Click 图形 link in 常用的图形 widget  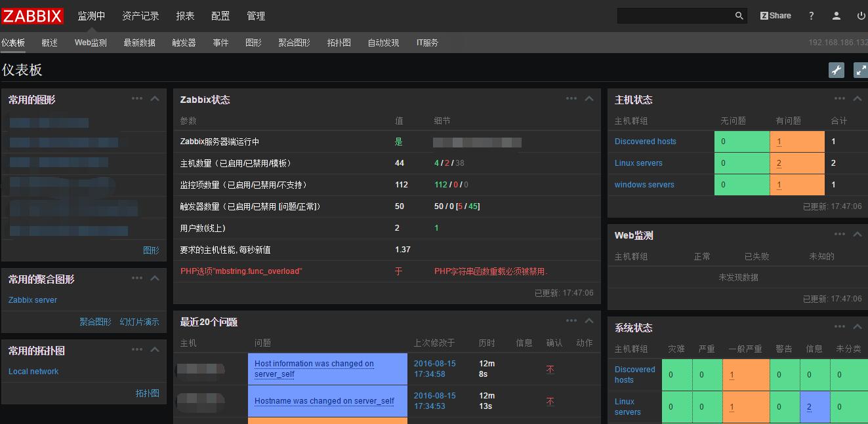(151, 250)
